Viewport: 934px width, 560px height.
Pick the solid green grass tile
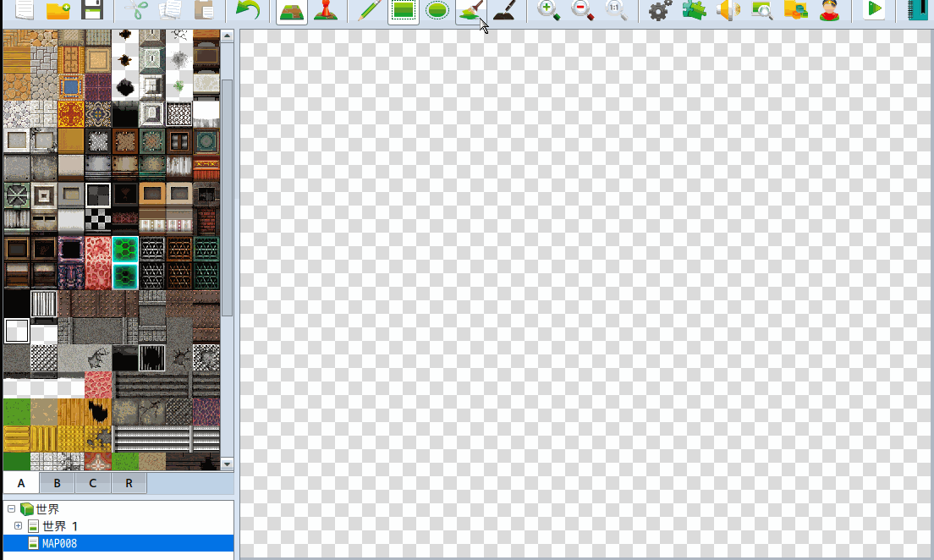(17, 412)
